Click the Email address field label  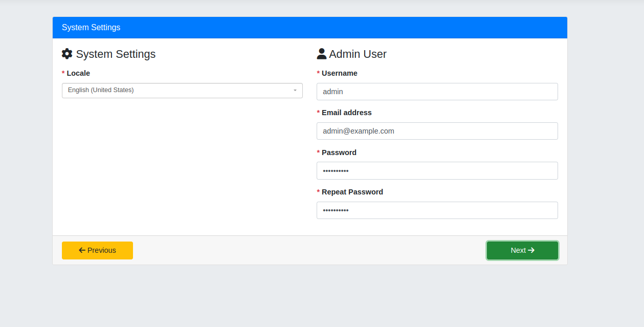[x=346, y=113]
